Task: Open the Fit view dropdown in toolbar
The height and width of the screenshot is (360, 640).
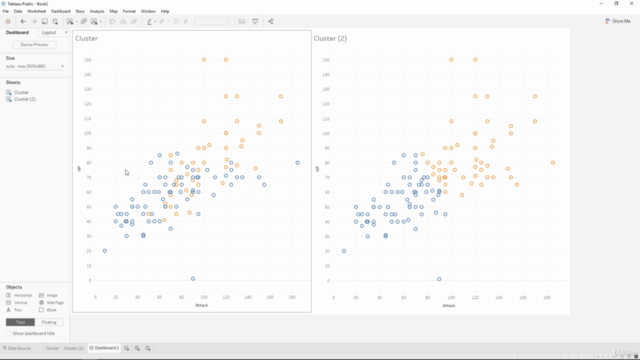Action: pyautogui.click(x=212, y=21)
